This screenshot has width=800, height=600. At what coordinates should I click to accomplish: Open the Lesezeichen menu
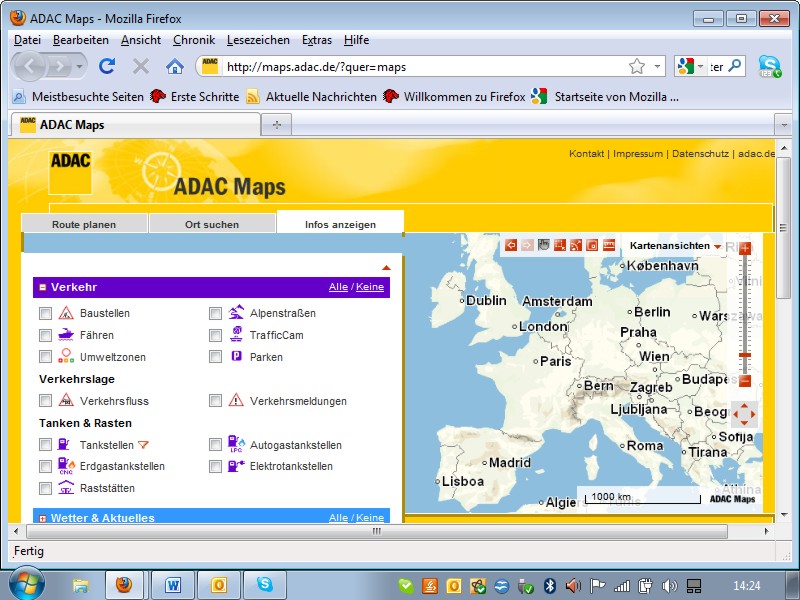pos(258,40)
